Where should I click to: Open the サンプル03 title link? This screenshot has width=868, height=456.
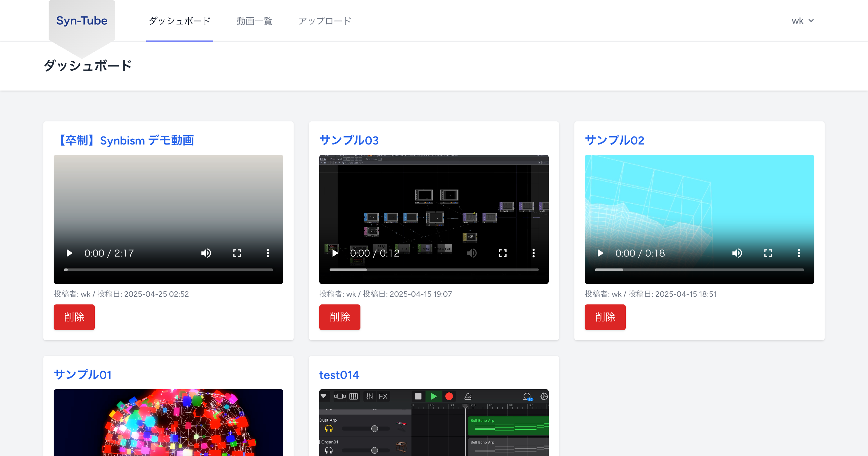[349, 140]
